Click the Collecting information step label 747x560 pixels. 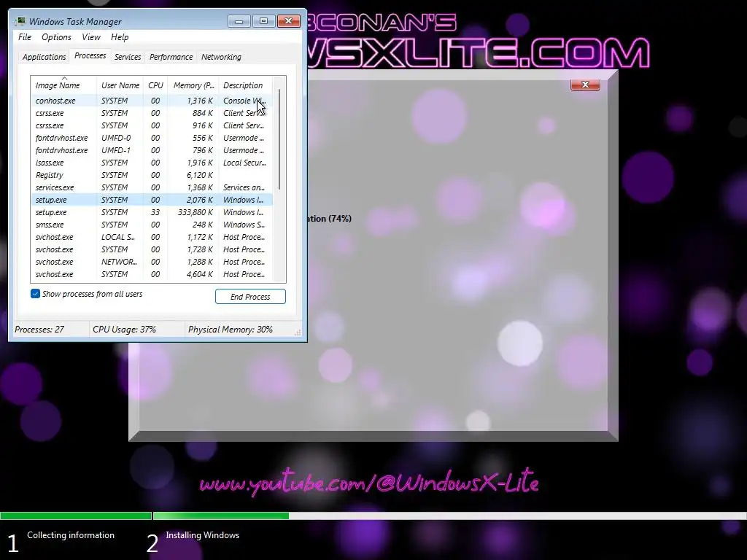[x=71, y=535]
